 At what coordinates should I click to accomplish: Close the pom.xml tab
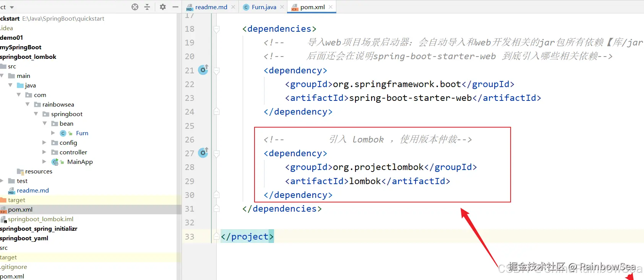coord(331,7)
